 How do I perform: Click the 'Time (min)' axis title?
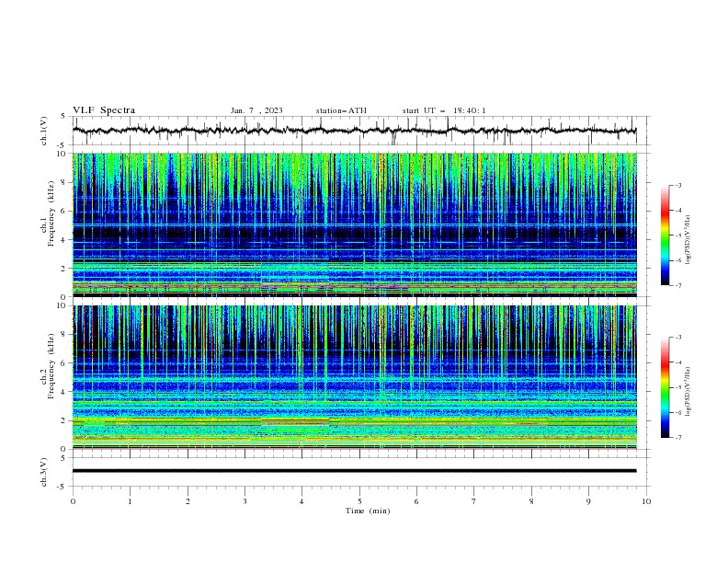(368, 511)
